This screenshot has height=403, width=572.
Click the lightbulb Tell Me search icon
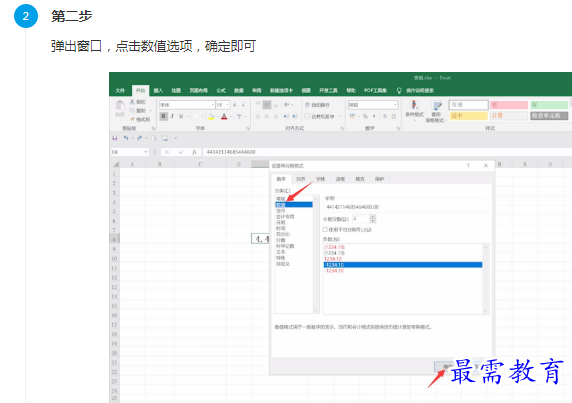[399, 90]
